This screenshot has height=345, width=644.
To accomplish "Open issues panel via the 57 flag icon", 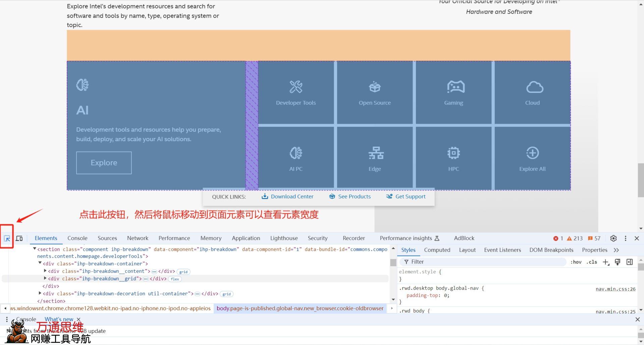I will click(x=593, y=238).
